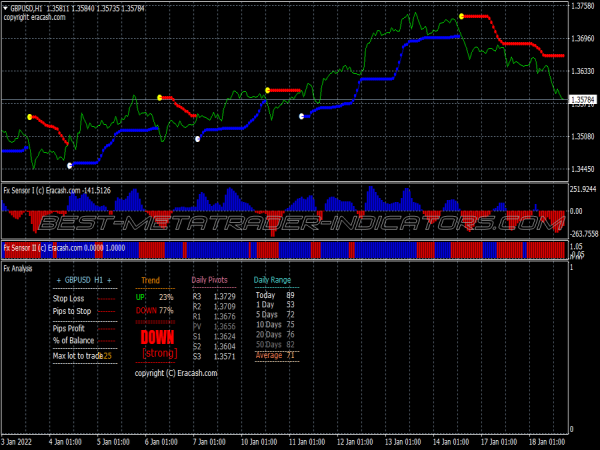Viewport: 600px width, 450px height.
Task: Click the '18 Jan 01:00' date axis label
Action: (547, 442)
